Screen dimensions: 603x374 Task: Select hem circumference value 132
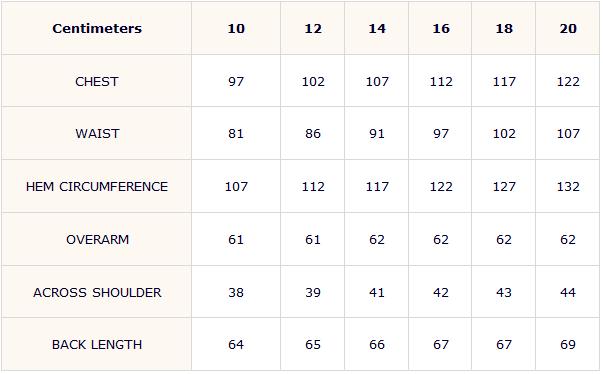click(568, 187)
